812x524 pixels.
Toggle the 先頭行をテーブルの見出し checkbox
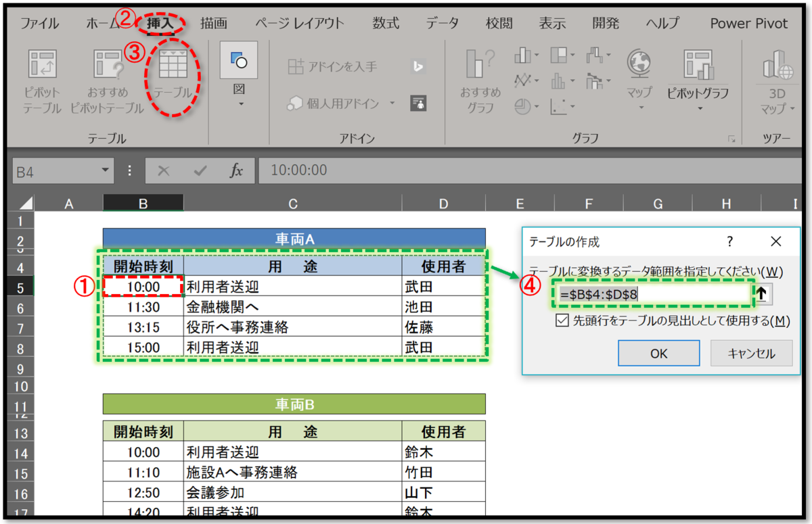562,320
